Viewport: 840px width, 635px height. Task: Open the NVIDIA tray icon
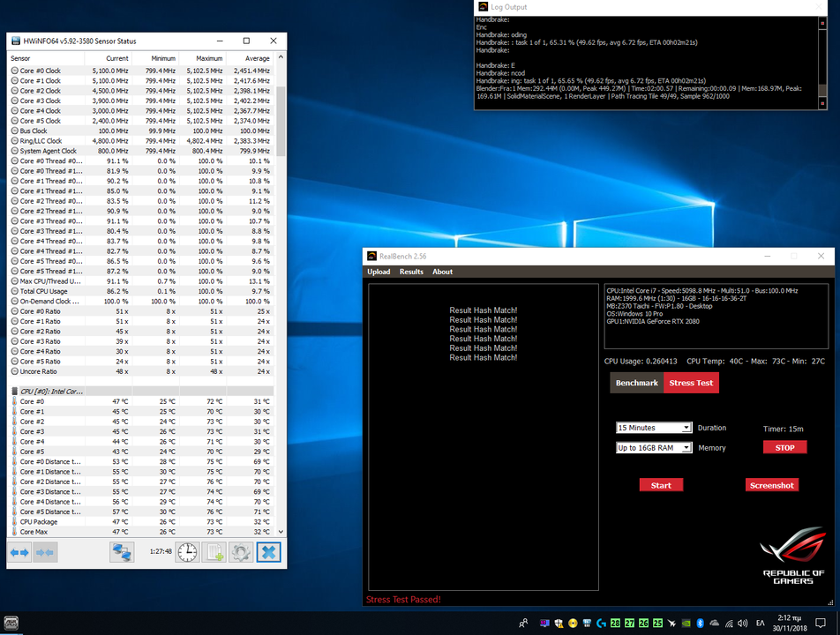pos(686,624)
